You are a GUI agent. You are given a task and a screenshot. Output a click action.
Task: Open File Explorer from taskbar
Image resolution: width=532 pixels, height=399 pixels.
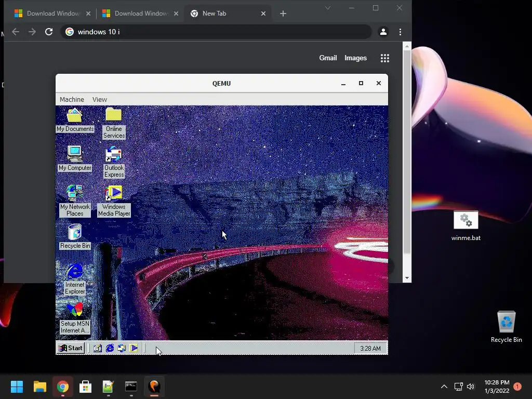39,387
